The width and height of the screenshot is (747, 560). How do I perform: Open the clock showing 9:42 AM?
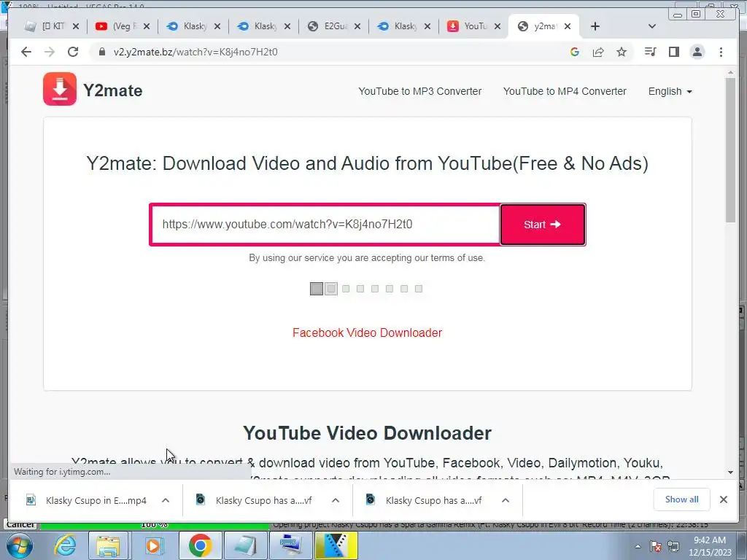(709, 546)
